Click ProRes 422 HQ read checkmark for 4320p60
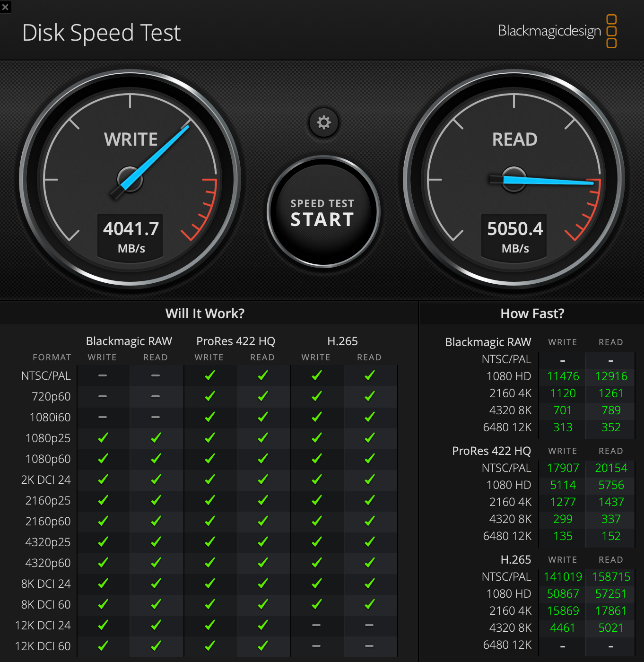This screenshot has height=662, width=644. coord(262,562)
